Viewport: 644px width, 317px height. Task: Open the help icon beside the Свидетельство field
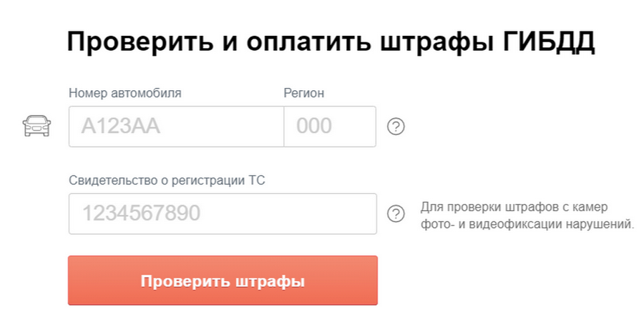tap(396, 214)
